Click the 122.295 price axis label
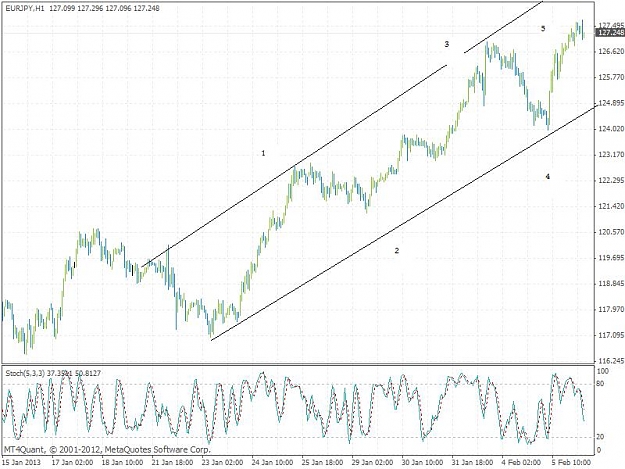The height and width of the screenshot is (469, 625). click(x=611, y=181)
